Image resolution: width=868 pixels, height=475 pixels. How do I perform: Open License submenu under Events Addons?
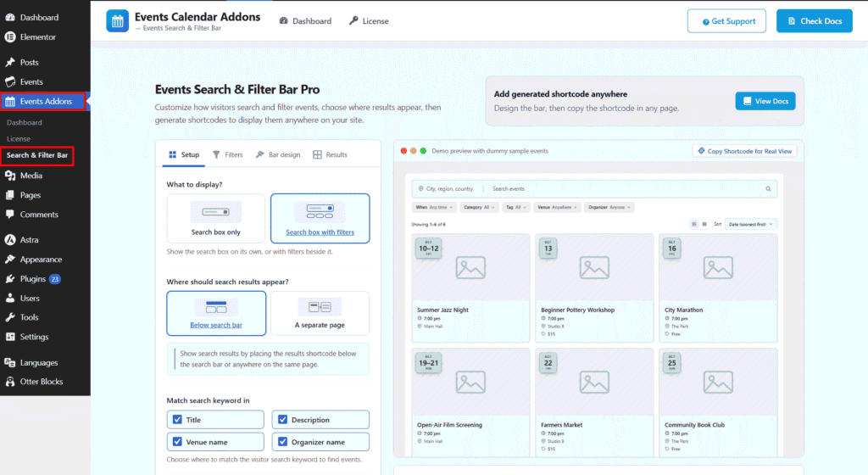pos(19,139)
